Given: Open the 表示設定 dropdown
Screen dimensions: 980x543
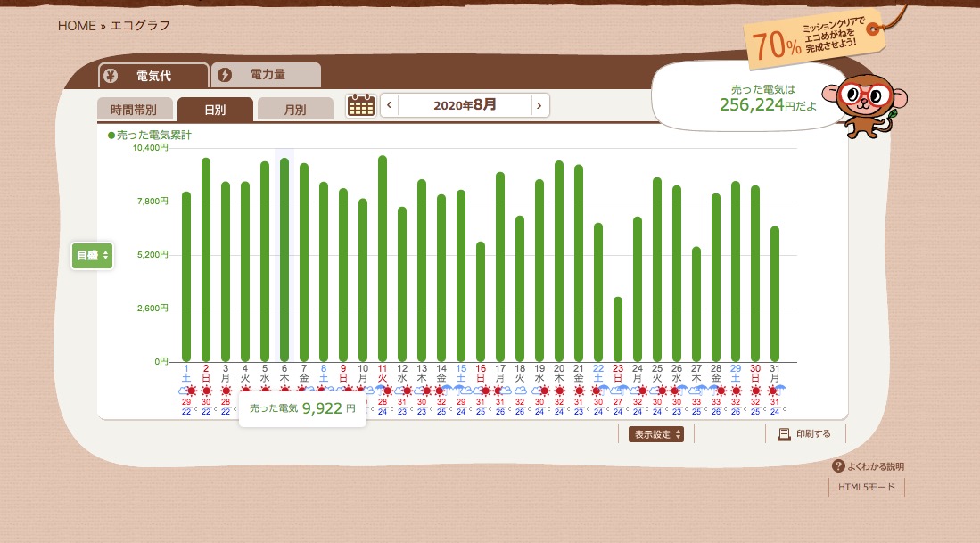Looking at the screenshot, I should pos(656,434).
